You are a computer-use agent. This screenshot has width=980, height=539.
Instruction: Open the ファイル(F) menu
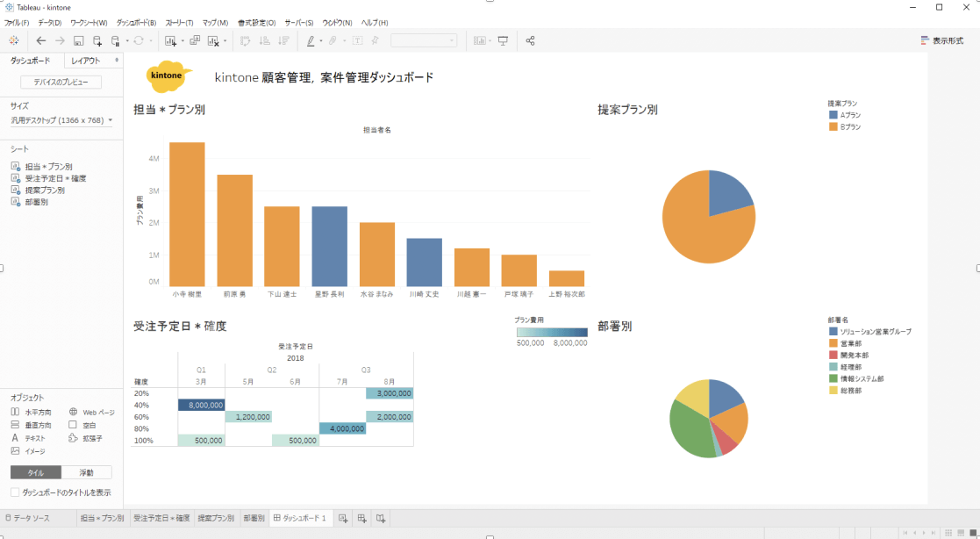[17, 23]
